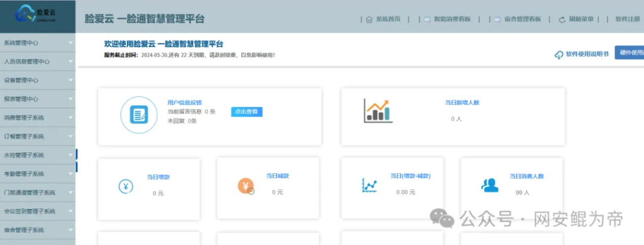The width and height of the screenshot is (644, 245).
Task: Click the 当日消费人数 label
Action: [526, 176]
